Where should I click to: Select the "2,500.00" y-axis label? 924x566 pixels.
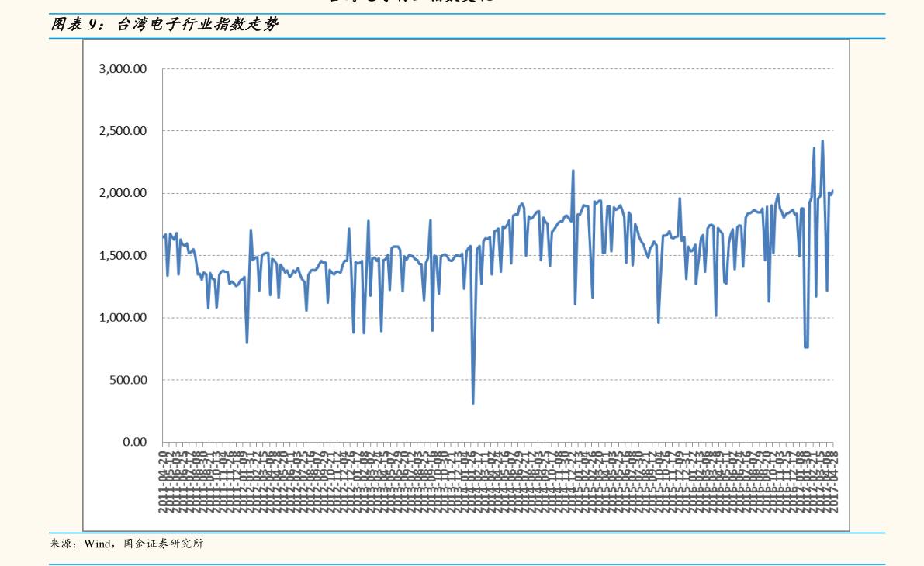(x=123, y=131)
